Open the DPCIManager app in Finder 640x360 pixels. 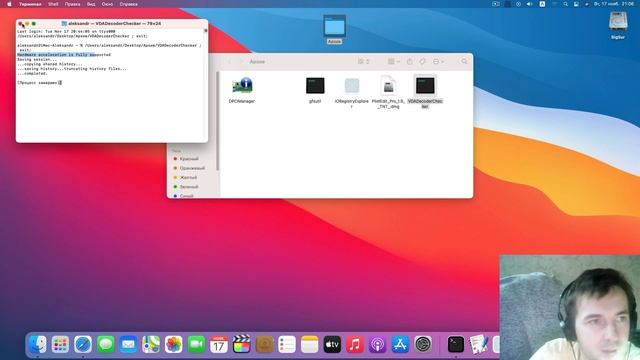coord(242,86)
